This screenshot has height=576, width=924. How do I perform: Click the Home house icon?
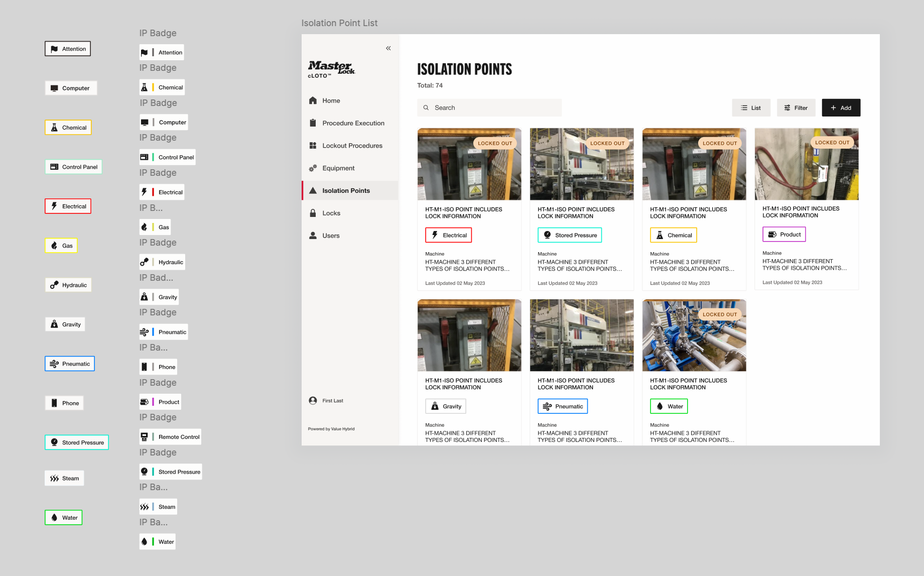(313, 100)
